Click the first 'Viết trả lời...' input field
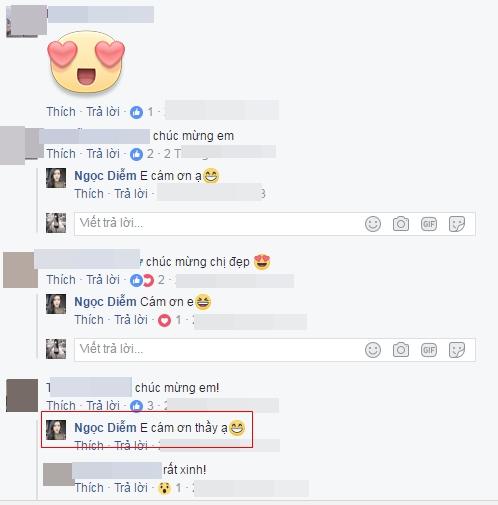 tap(275, 224)
